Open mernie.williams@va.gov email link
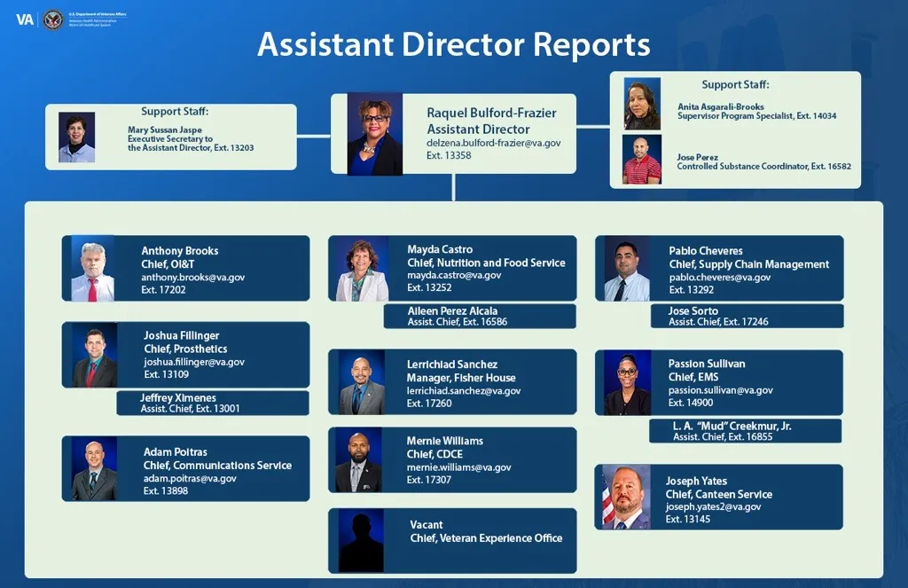The width and height of the screenshot is (908, 588). (458, 466)
